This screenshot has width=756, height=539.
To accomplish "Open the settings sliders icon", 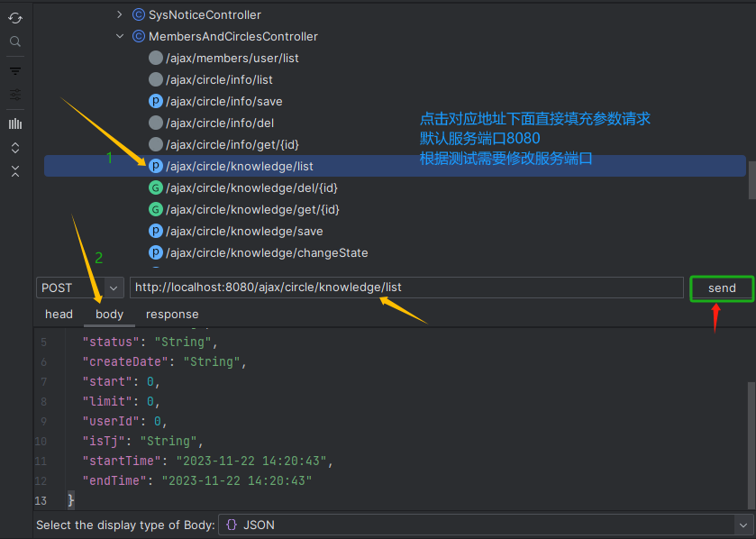I will pos(14,95).
